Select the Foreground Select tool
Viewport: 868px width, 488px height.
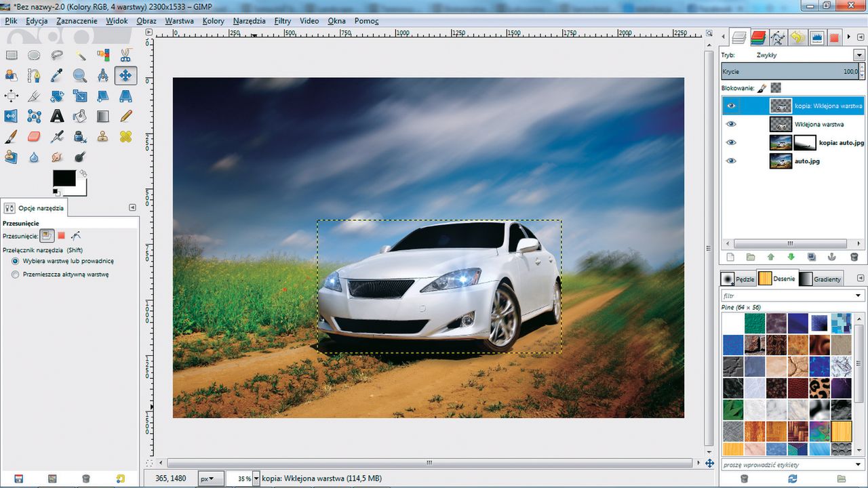pos(11,75)
